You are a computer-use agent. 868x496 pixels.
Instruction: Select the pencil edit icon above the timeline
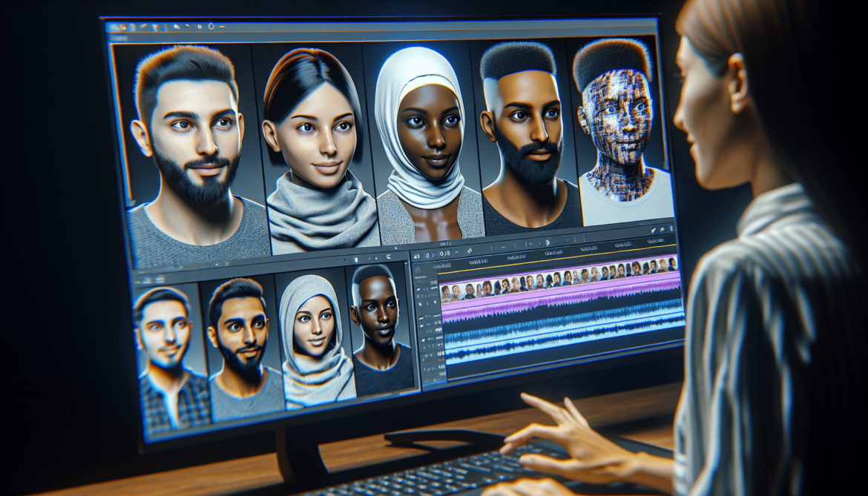654,231
